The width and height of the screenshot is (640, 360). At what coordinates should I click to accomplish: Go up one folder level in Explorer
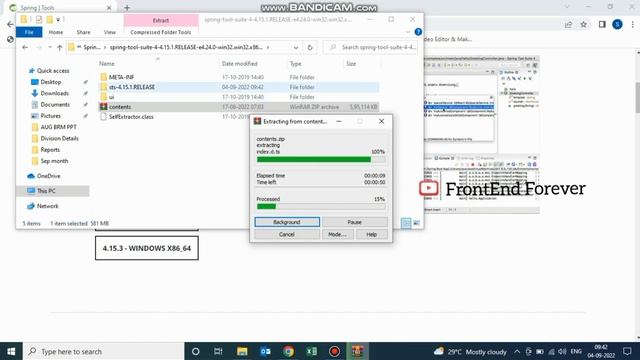click(x=60, y=47)
